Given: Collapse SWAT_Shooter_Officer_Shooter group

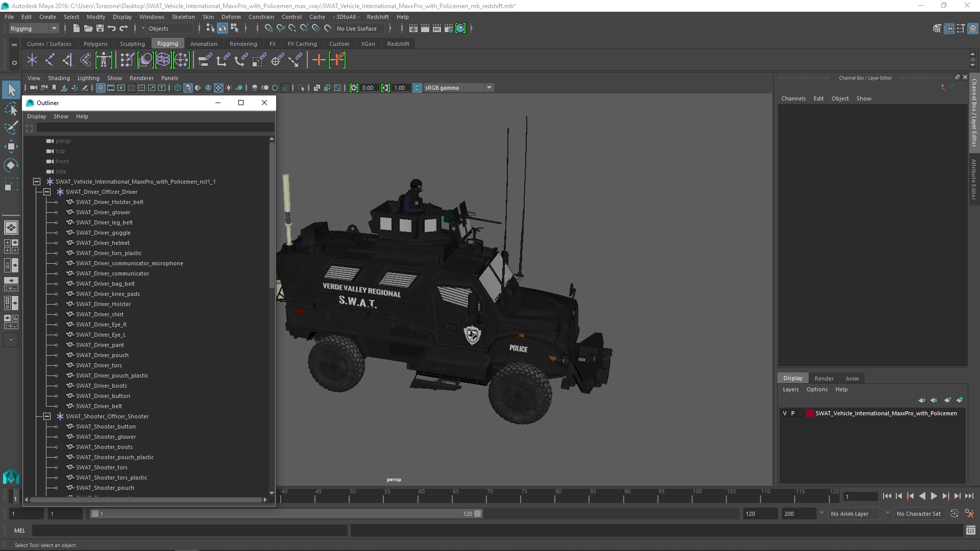Looking at the screenshot, I should coord(47,416).
